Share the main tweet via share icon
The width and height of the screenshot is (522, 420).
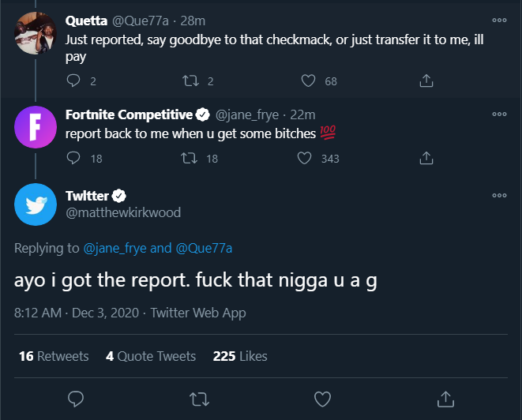click(x=445, y=396)
